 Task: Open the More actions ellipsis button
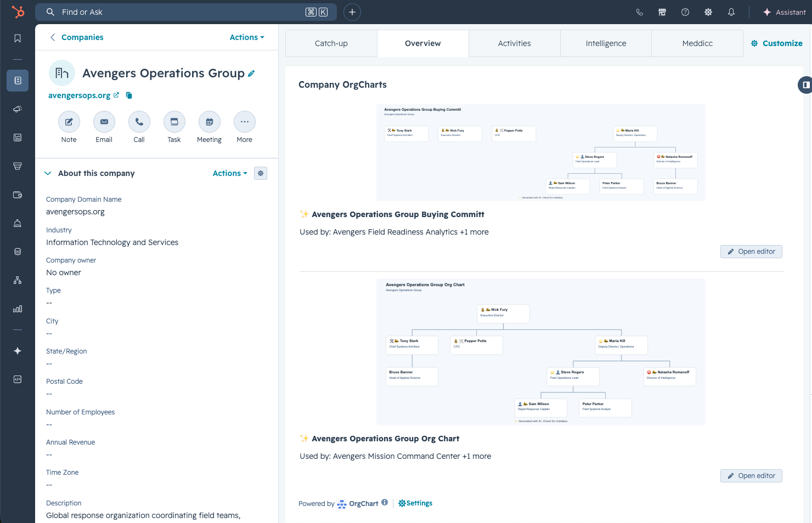tap(245, 122)
